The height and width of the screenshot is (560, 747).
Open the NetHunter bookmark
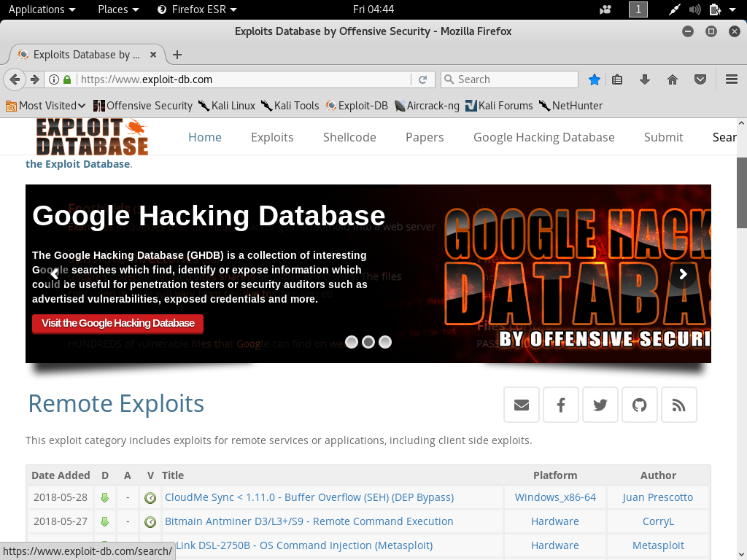[570, 106]
